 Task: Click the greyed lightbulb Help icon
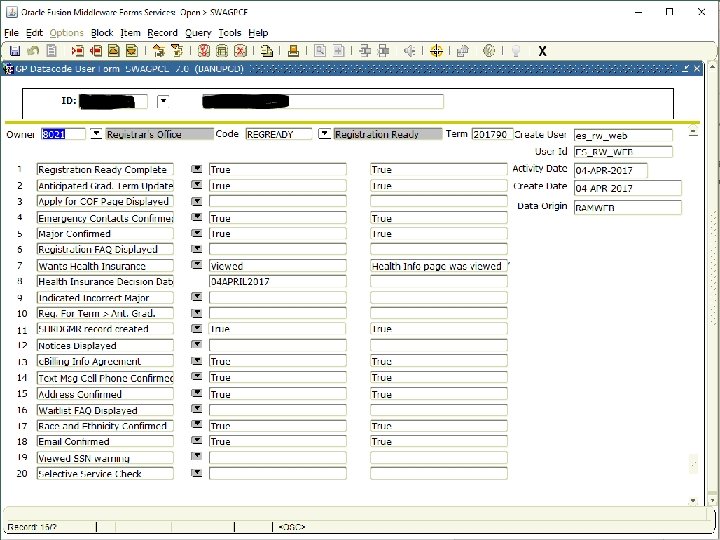(516, 51)
